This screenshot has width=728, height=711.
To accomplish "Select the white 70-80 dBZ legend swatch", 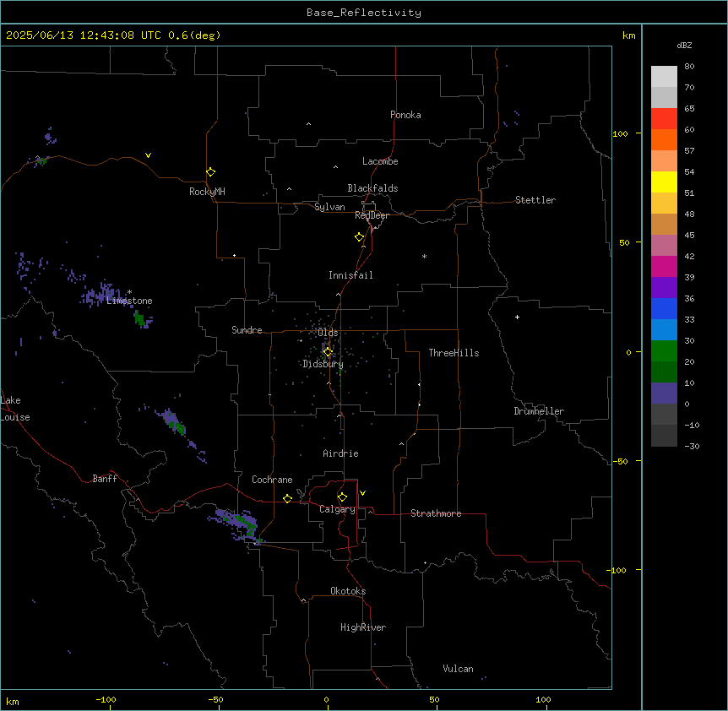I will [664, 77].
